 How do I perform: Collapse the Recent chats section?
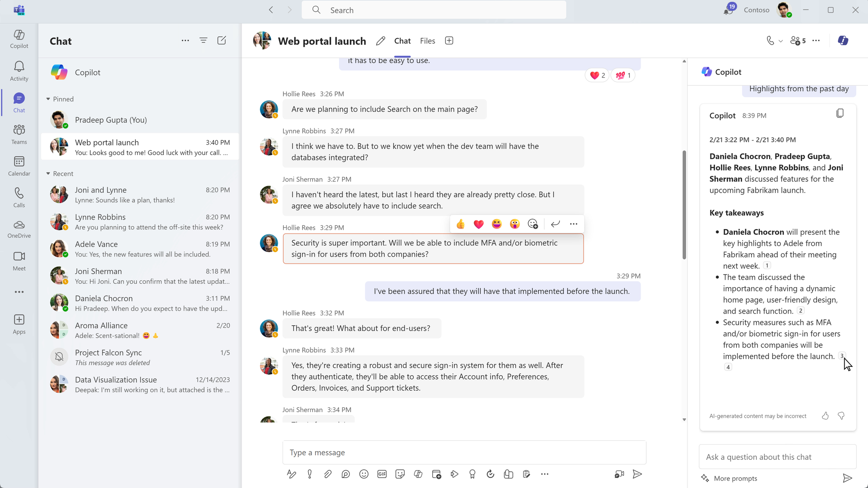(49, 174)
